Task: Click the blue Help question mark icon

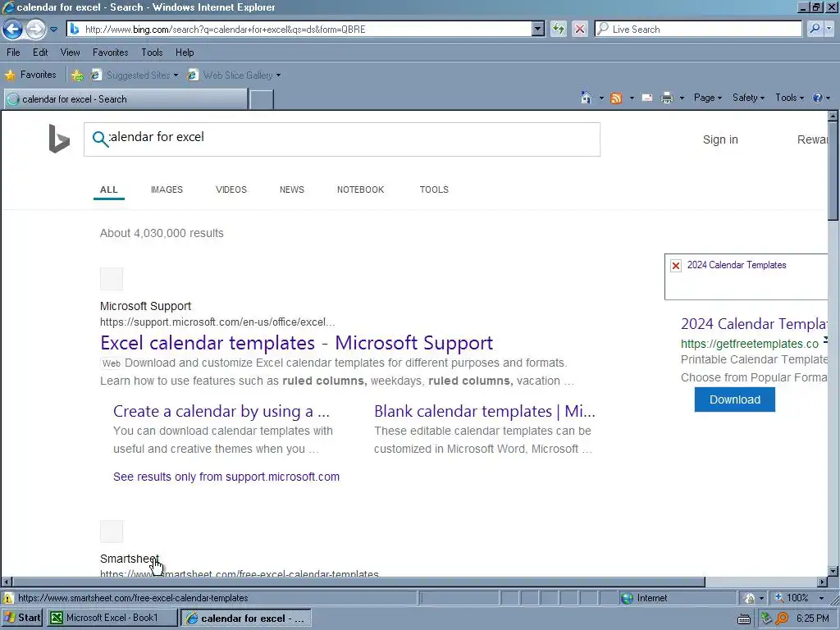Action: point(818,98)
